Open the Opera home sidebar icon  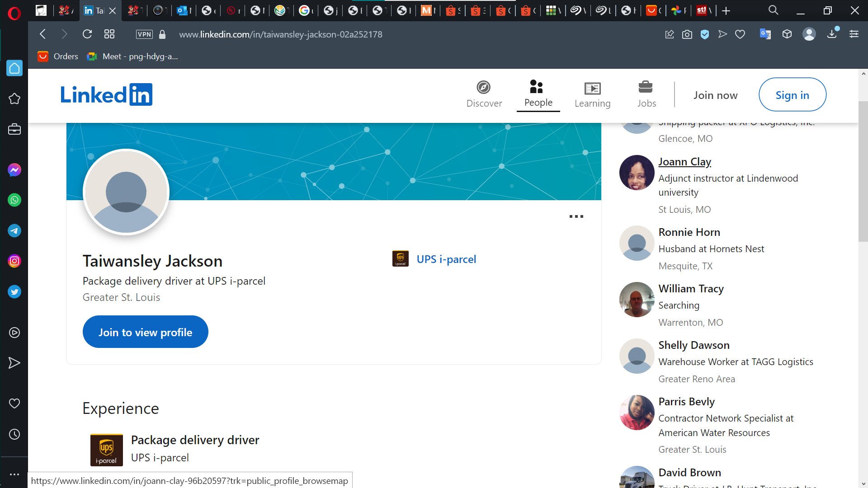coord(14,68)
